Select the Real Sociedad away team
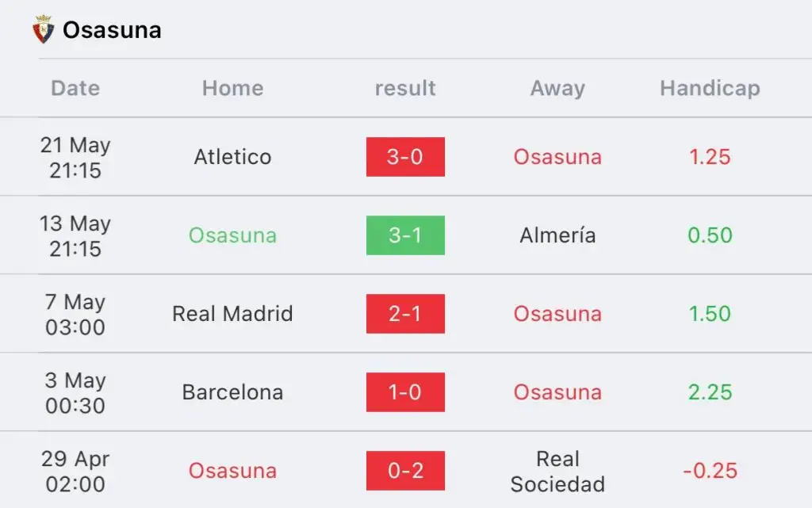Image resolution: width=812 pixels, height=508 pixels. coord(557,471)
